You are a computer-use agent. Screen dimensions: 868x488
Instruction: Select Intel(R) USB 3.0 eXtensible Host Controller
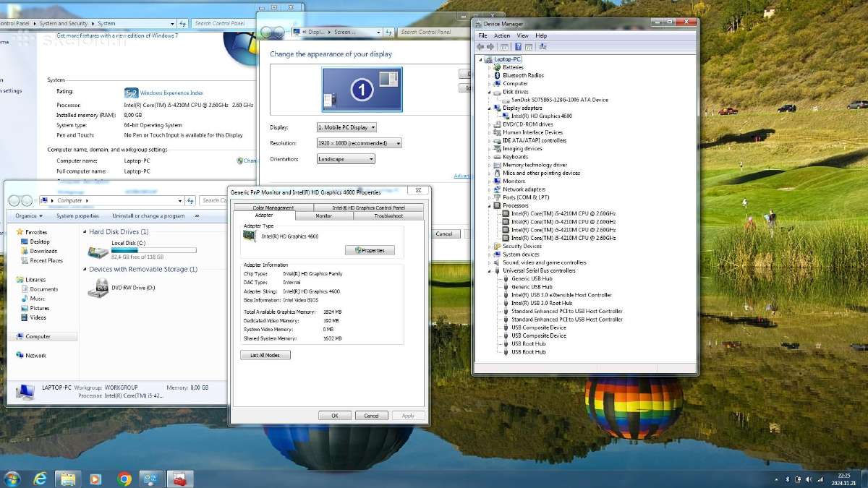(561, 295)
